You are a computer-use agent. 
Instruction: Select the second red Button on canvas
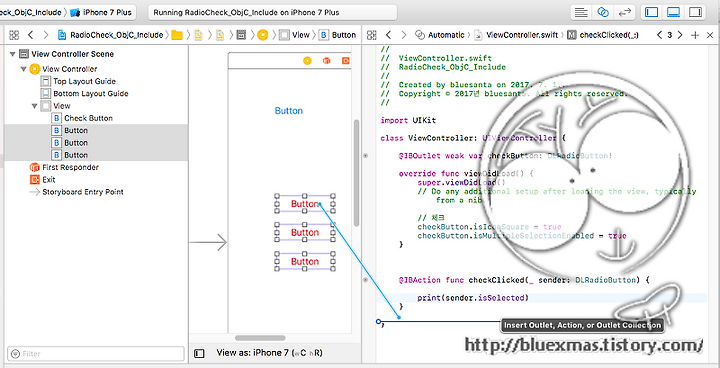305,232
